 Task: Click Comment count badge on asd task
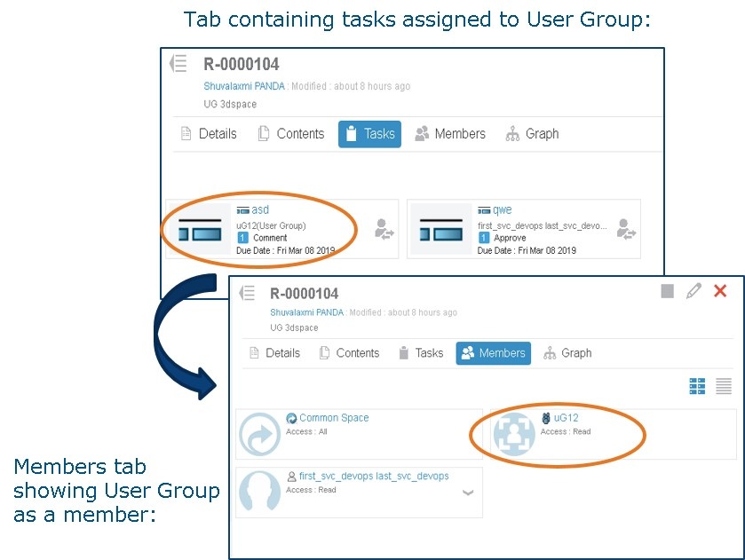tap(242, 238)
